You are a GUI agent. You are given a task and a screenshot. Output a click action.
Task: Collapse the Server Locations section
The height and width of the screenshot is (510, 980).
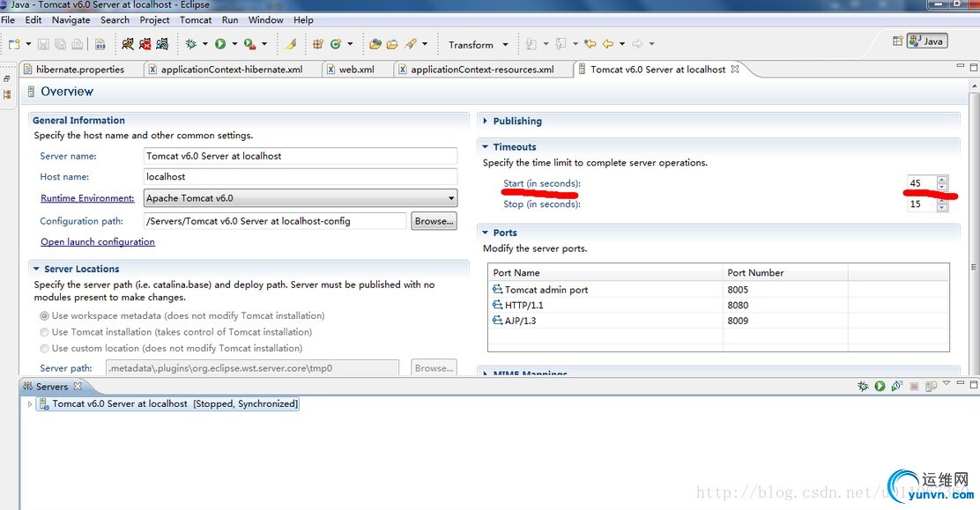coord(36,269)
